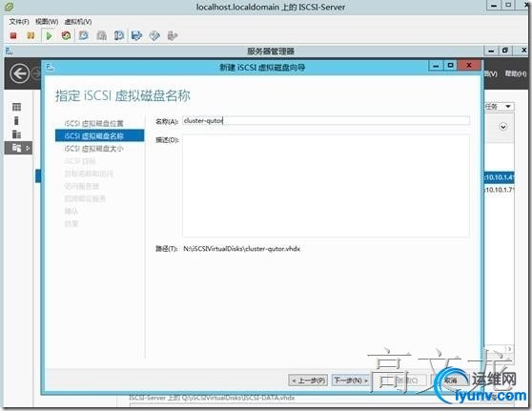Go to iSCSI 虚拟磁盘大小 wizard step
The height and width of the screenshot is (411, 532).
93,149
